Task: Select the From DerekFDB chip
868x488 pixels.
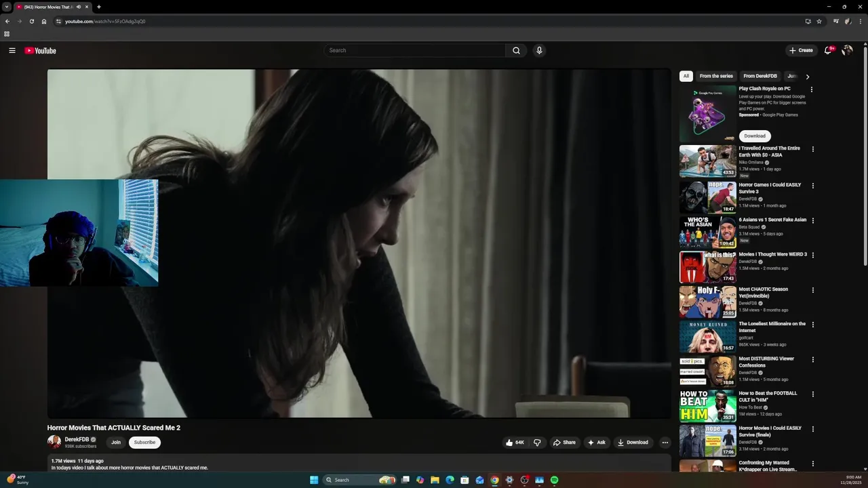Action: [x=760, y=76]
